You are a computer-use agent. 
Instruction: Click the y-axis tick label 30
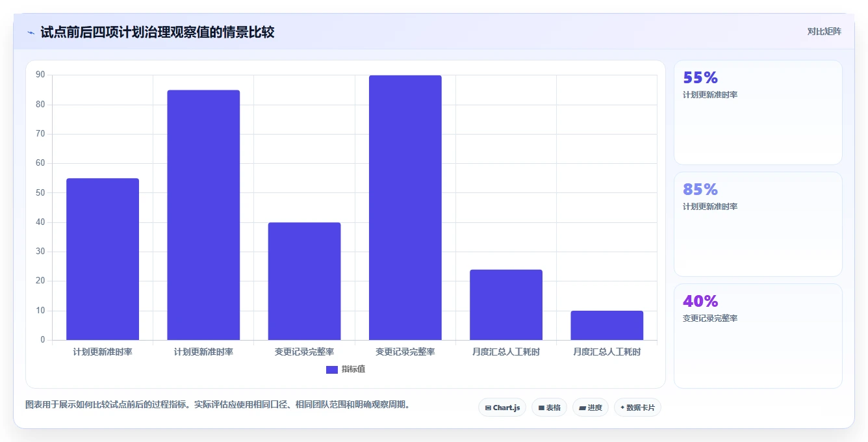click(40, 252)
